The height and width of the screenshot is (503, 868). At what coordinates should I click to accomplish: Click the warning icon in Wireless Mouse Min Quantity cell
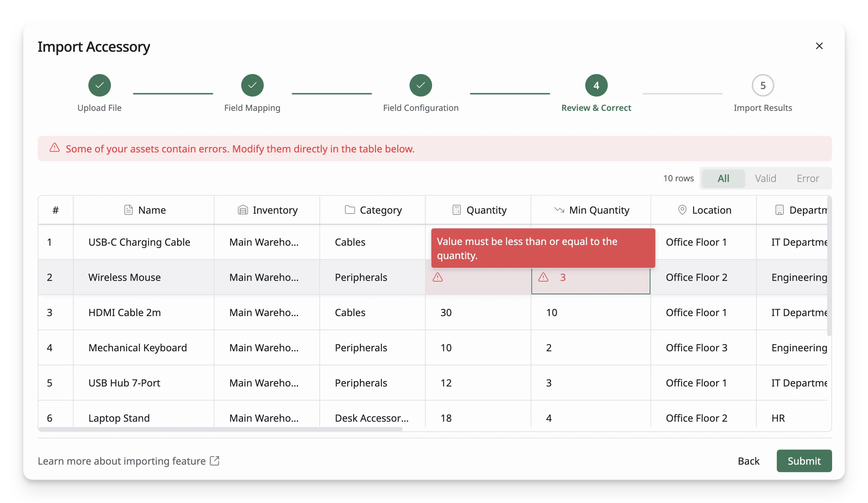[x=543, y=277]
